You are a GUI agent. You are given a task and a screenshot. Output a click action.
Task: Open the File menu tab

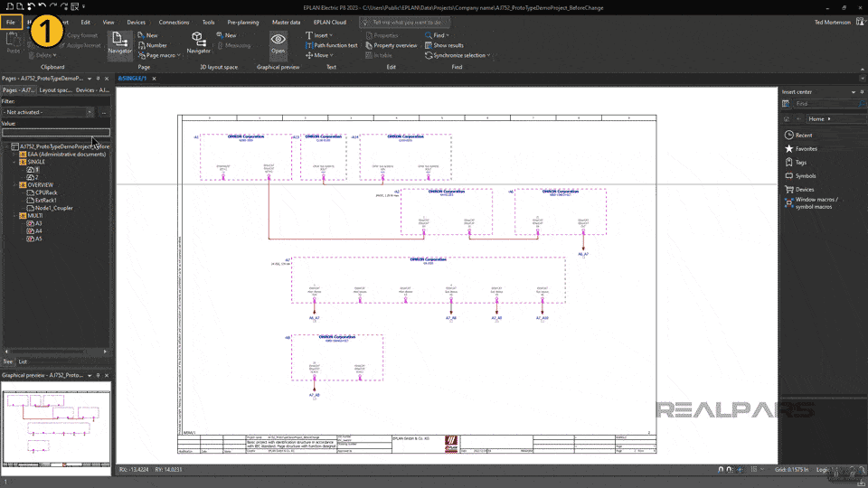coord(11,22)
